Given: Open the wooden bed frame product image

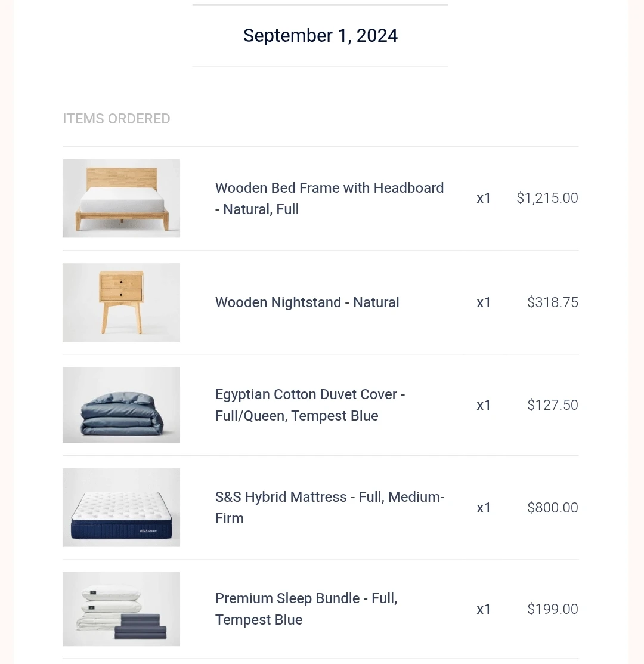Looking at the screenshot, I should click(121, 198).
